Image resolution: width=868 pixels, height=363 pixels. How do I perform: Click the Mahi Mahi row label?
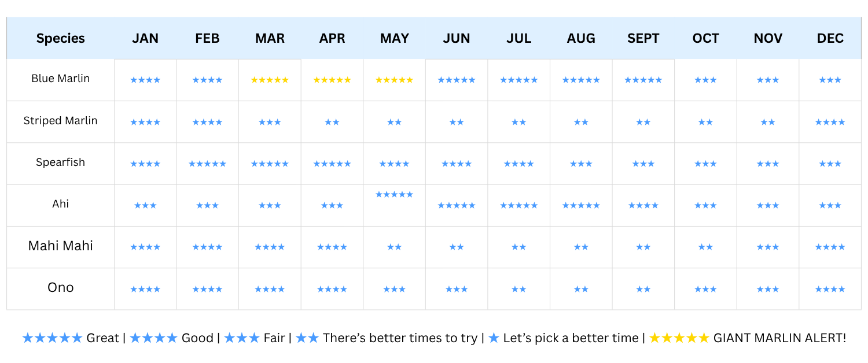61,246
